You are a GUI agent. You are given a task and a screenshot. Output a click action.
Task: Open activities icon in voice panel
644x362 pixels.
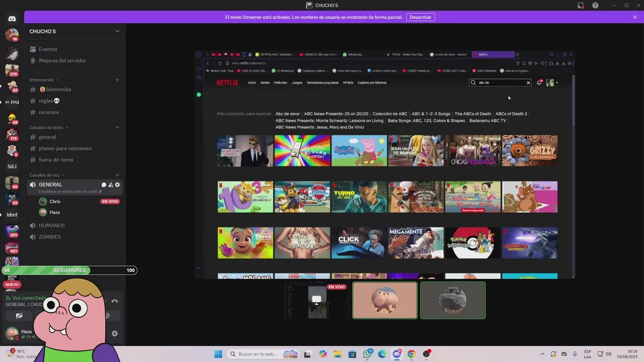(x=107, y=316)
